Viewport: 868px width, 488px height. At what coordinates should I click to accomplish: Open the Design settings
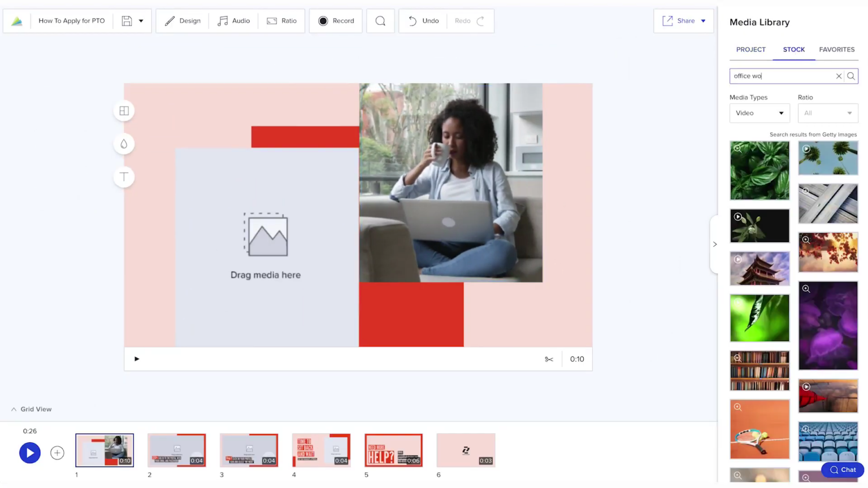point(182,20)
